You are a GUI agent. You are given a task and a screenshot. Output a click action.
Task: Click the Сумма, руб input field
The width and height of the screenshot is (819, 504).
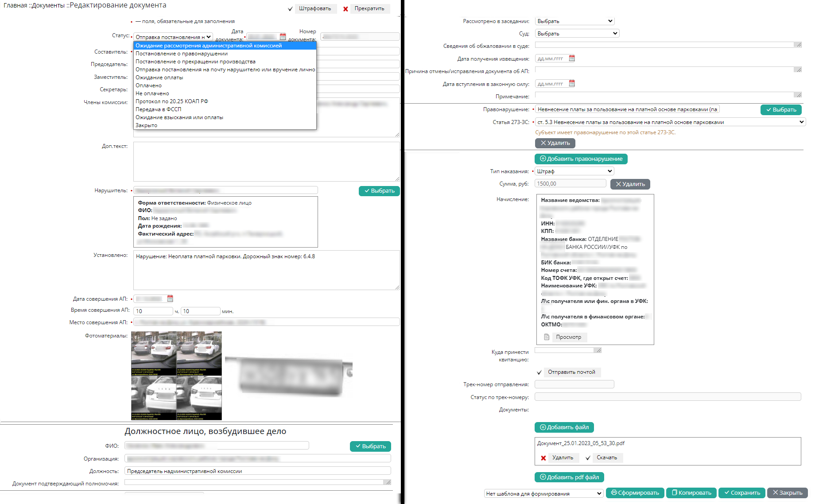[570, 184]
